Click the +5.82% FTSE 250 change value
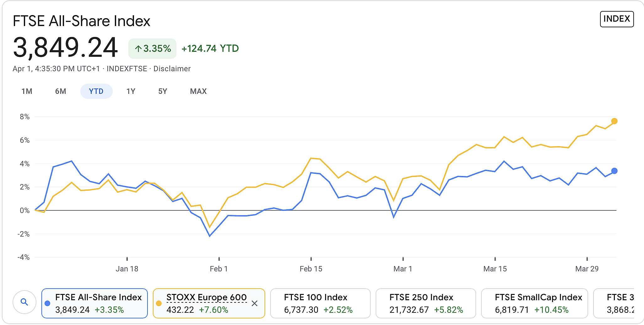Viewport: 644px width, 325px height. pos(449,310)
